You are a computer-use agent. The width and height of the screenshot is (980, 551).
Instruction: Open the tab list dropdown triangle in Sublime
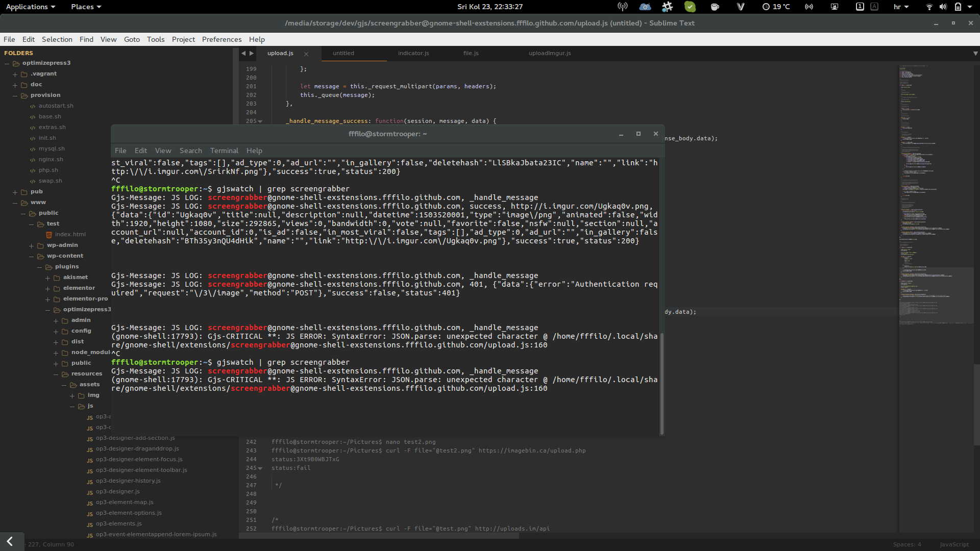[x=975, y=53]
